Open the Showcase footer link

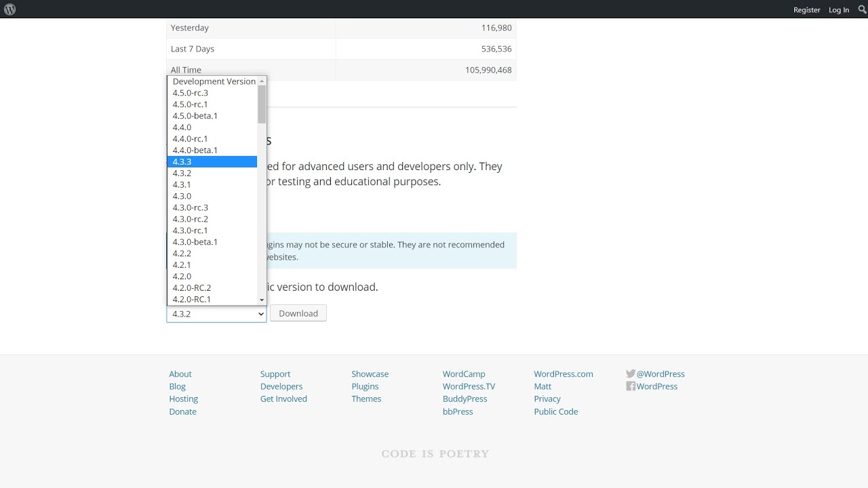click(x=370, y=374)
